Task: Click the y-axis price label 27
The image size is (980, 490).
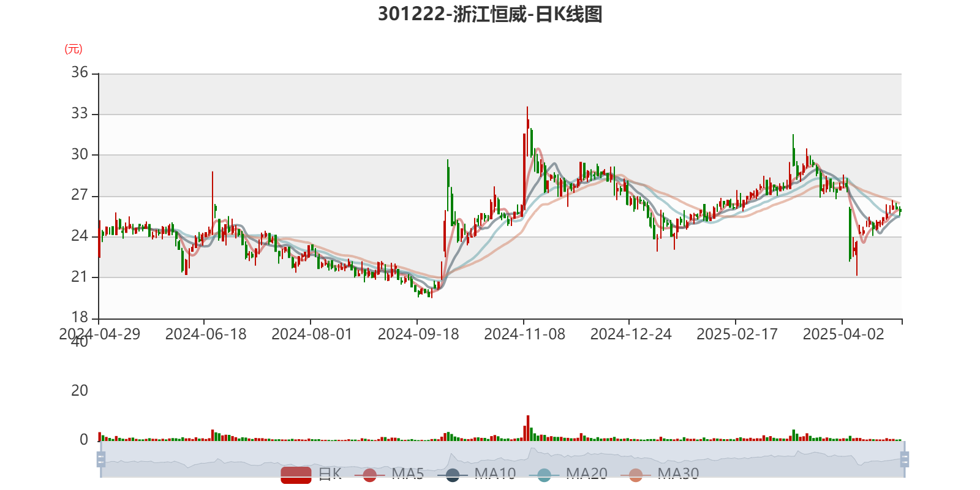Action: click(x=80, y=195)
